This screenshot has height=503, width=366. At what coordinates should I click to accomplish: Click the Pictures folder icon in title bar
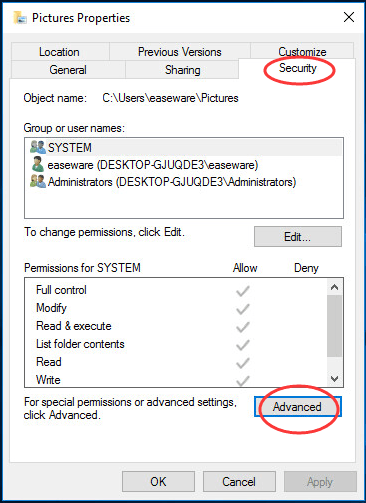[20, 18]
